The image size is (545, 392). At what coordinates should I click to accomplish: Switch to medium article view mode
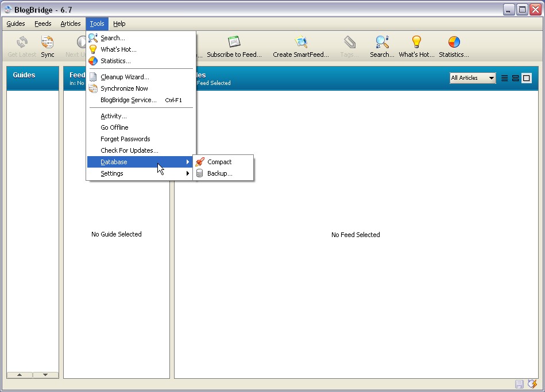[x=516, y=78]
